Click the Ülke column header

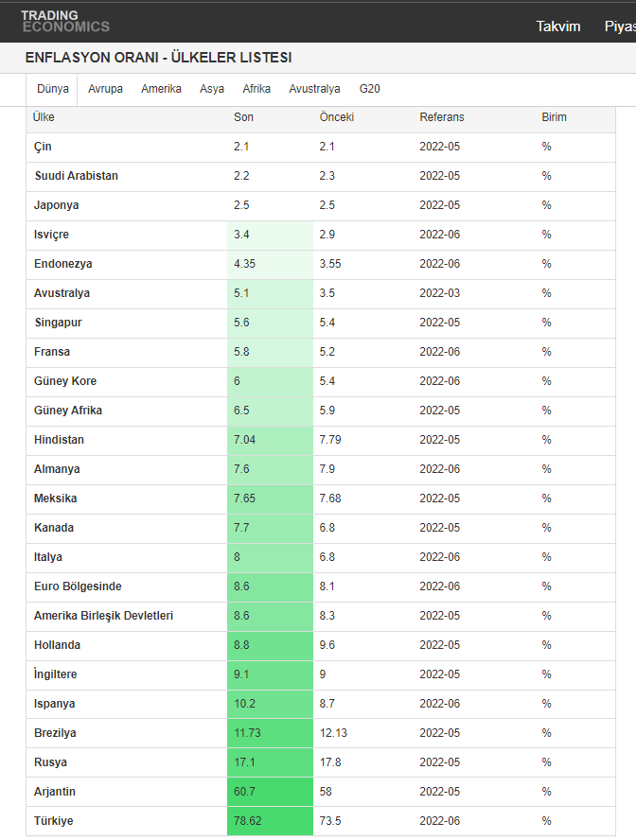click(44, 117)
